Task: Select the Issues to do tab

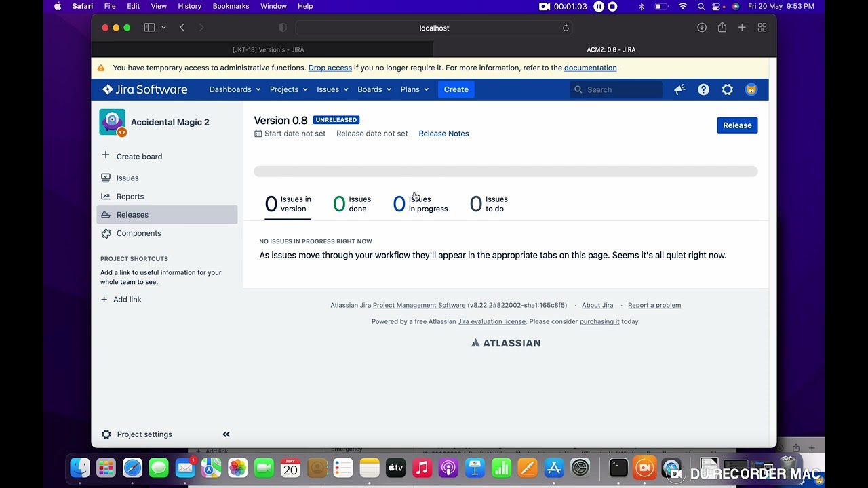Action: click(488, 204)
